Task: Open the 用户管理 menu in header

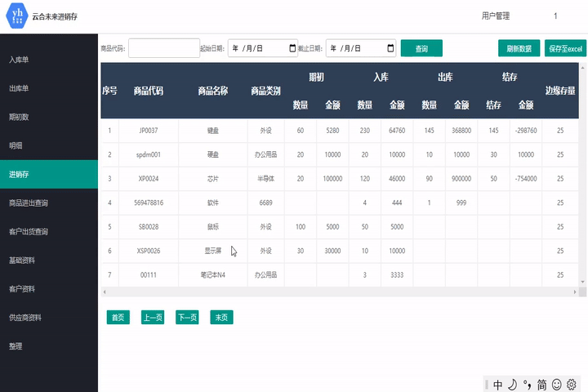Action: pyautogui.click(x=496, y=16)
